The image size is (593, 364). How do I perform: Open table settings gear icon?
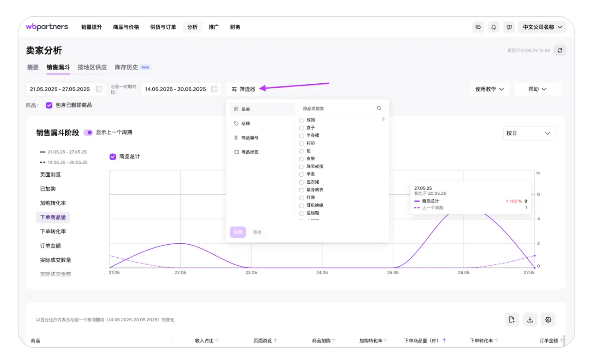pos(548,319)
